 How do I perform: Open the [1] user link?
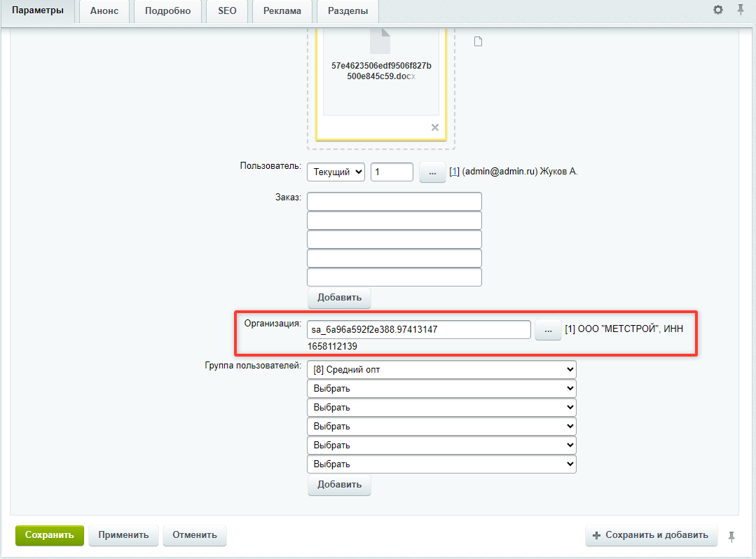click(454, 172)
